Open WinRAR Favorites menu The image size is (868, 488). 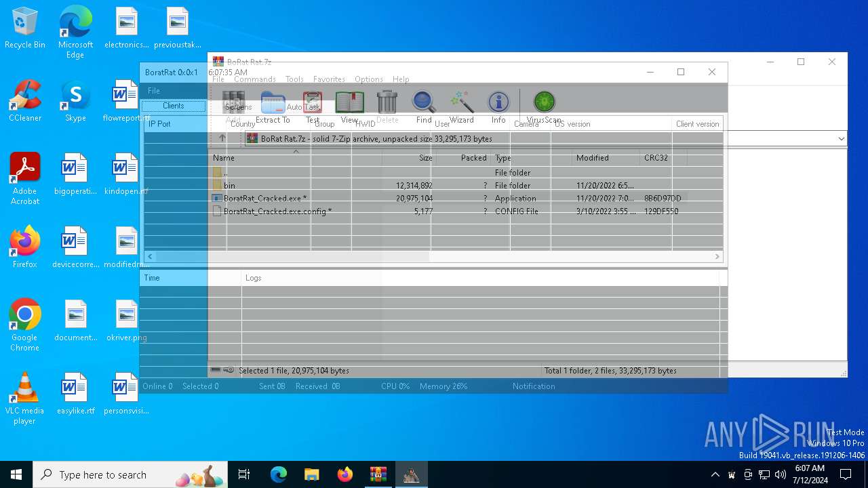[x=329, y=79]
